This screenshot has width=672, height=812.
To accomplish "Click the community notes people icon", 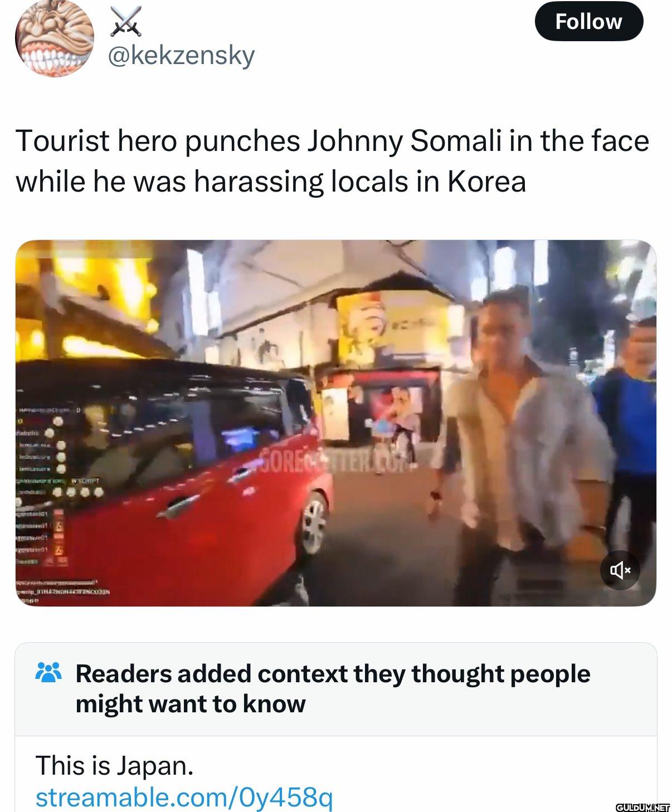I will [48, 673].
